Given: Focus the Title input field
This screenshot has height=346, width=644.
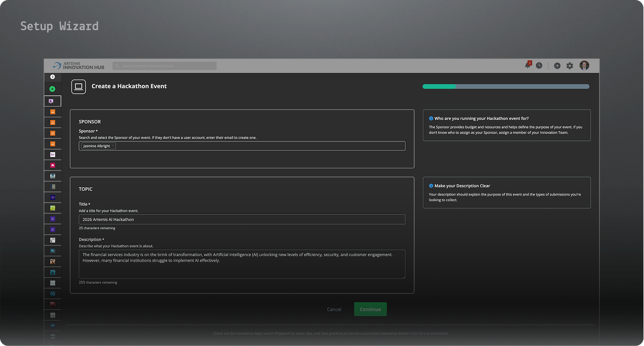Looking at the screenshot, I should coord(242,219).
